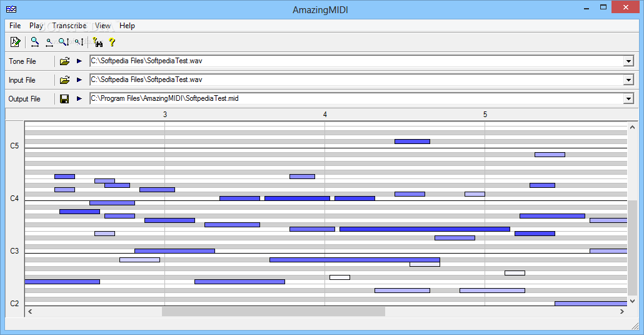Close the AmazingMIDI window
Image resolution: width=644 pixels, height=335 pixels.
[626, 8]
